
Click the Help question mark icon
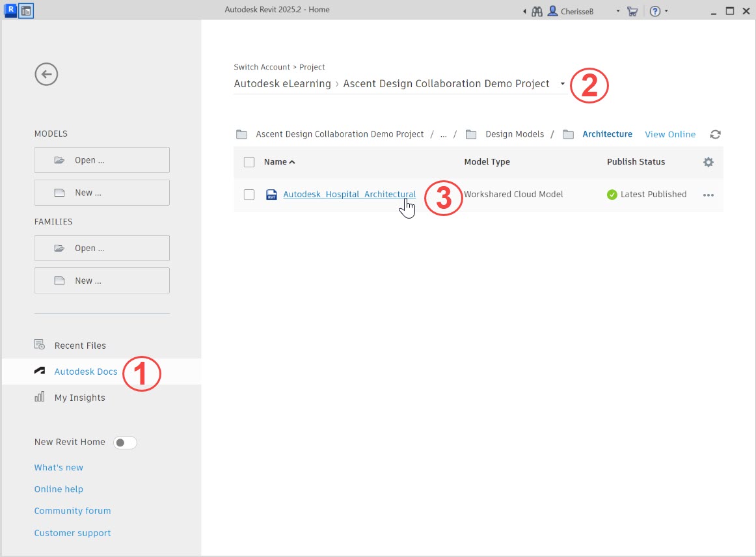655,11
